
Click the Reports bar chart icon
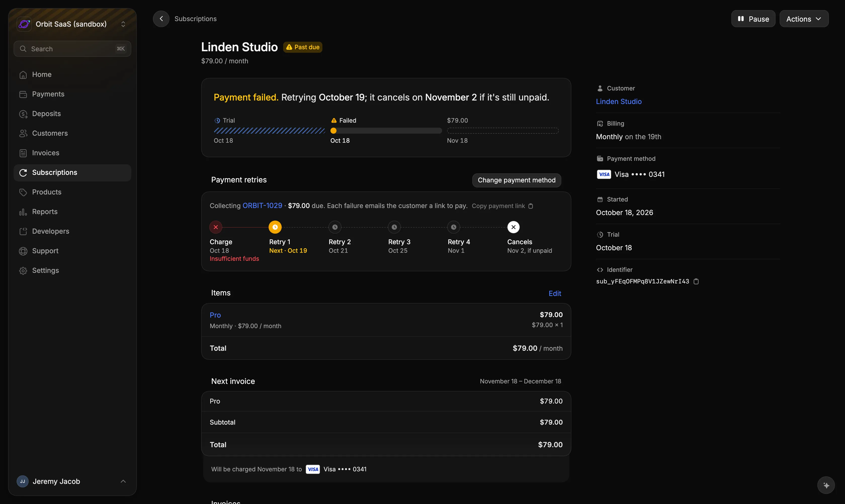23,212
